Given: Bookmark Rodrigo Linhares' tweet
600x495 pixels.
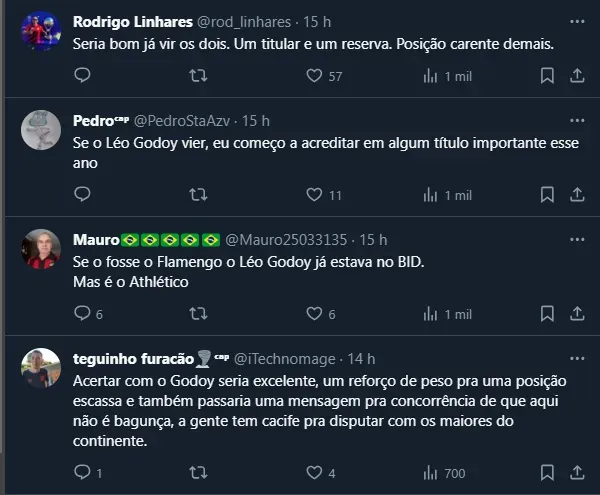Looking at the screenshot, I should [x=547, y=75].
